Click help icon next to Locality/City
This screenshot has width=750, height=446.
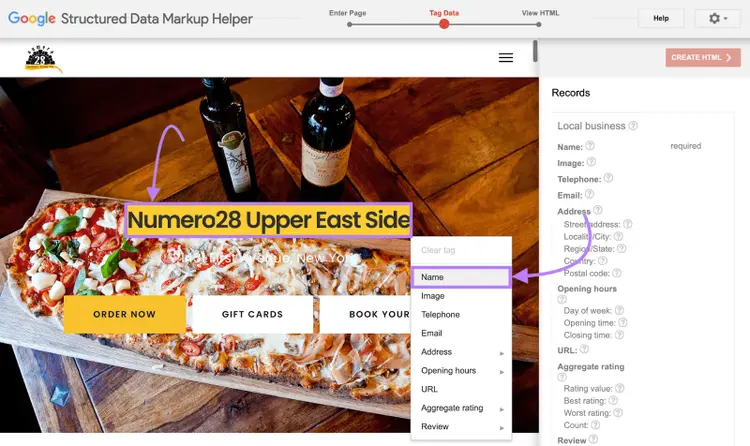coord(618,236)
